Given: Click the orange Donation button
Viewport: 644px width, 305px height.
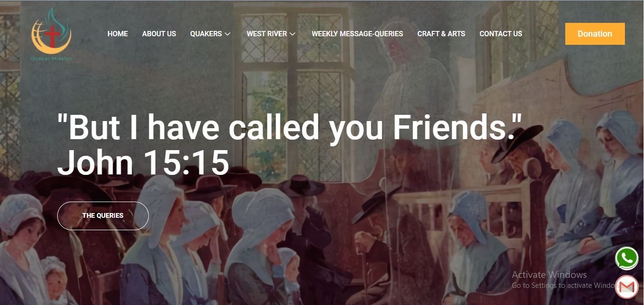Looking at the screenshot, I should 595,34.
